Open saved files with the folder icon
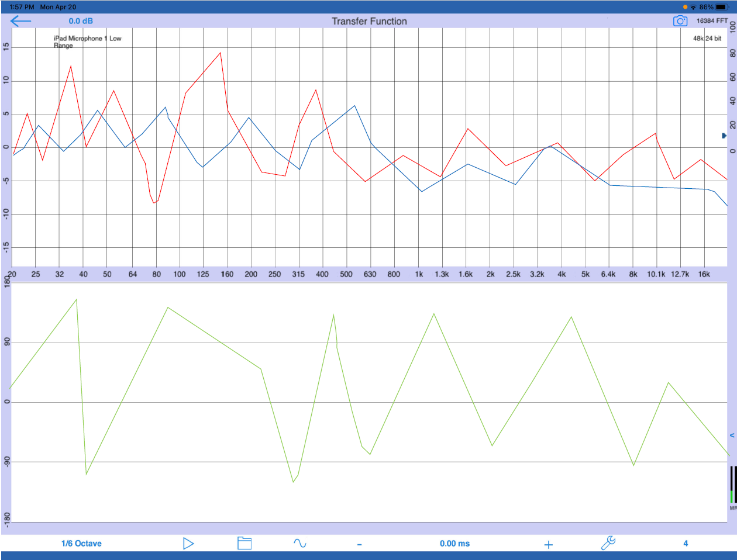The height and width of the screenshot is (560, 737). 244,544
